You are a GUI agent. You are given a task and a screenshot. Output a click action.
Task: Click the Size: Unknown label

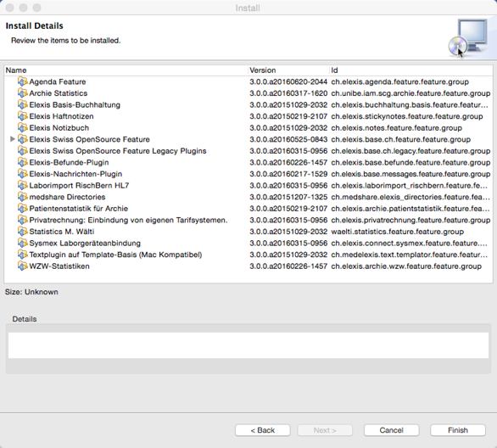coord(31,292)
